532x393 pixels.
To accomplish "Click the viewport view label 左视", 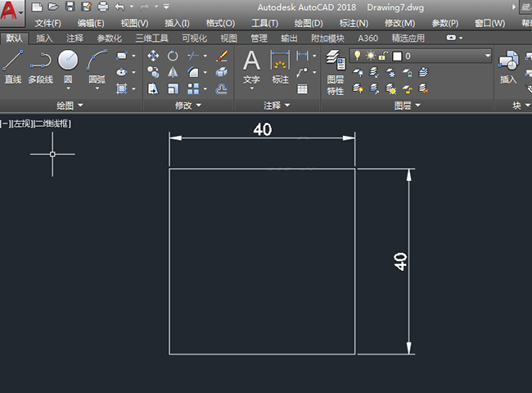I will pyautogui.click(x=24, y=124).
